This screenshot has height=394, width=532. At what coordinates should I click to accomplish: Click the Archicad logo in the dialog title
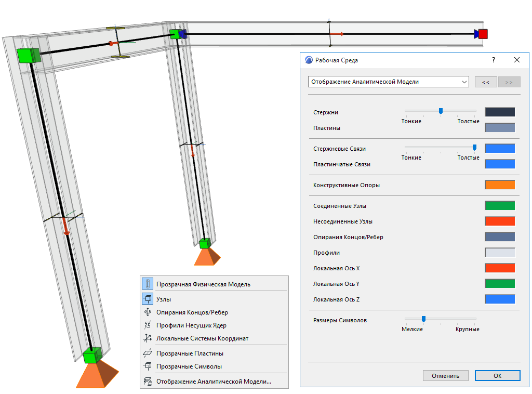pyautogui.click(x=309, y=60)
